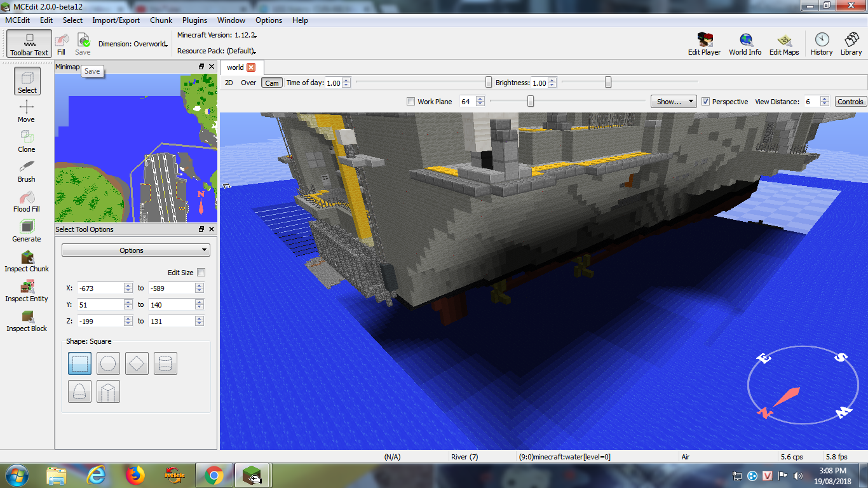Viewport: 868px width, 488px height.
Task: Click the Fill toolbar icon
Action: click(61, 44)
